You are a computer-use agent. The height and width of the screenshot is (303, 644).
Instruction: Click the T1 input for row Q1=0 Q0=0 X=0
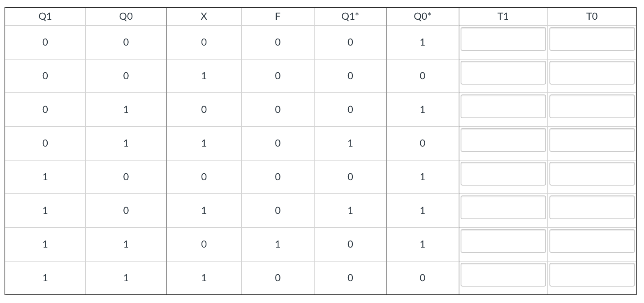(x=503, y=39)
